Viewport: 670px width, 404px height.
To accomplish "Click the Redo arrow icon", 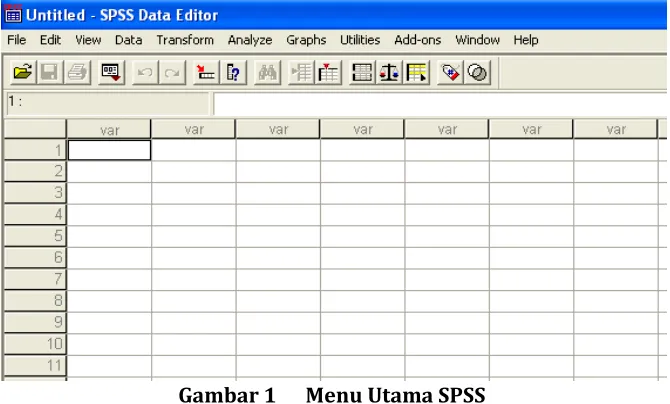I will (x=172, y=72).
